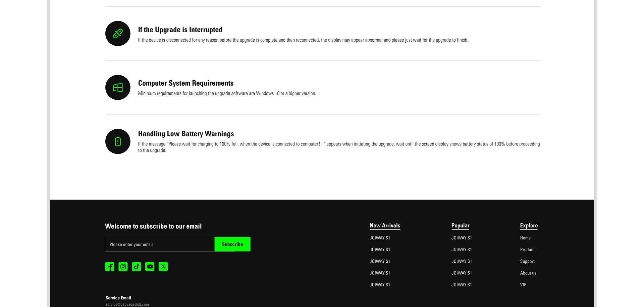Click the low battery warning icon
Image resolution: width=644 pixels, height=307 pixels.
(x=118, y=141)
